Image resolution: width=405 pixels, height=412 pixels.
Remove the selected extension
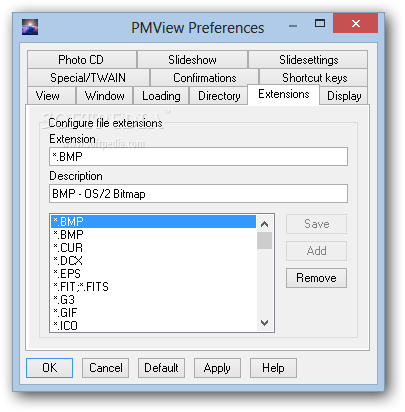click(316, 278)
